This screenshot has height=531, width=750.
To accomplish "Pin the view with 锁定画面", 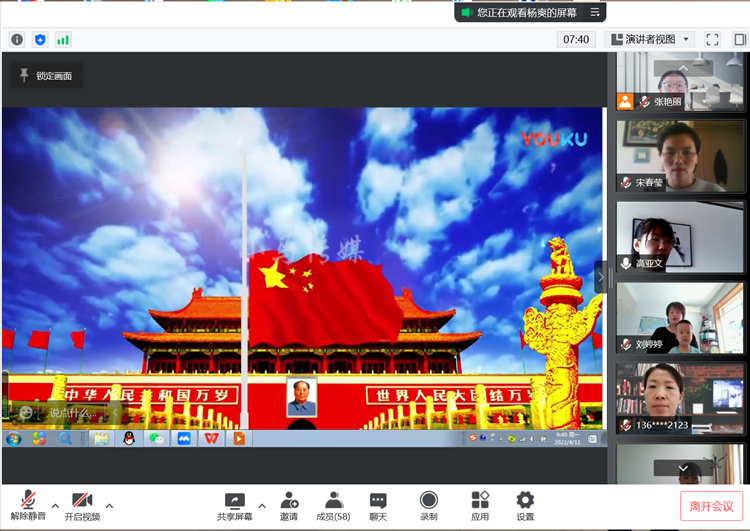I will (x=46, y=76).
